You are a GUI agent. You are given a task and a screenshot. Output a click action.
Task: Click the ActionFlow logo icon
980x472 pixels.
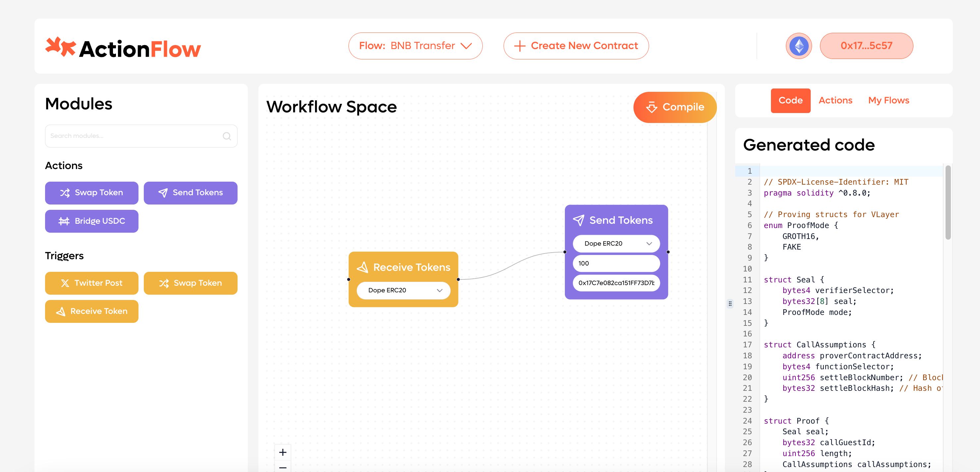point(60,47)
